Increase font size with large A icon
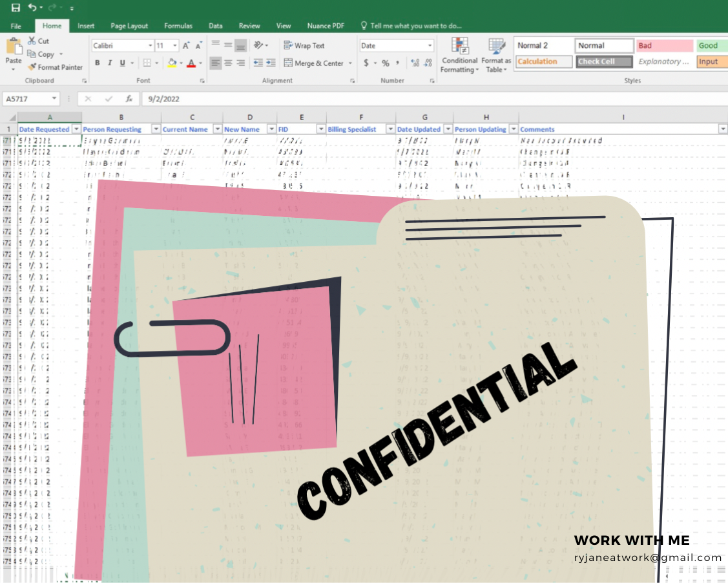The width and height of the screenshot is (728, 583). click(186, 45)
